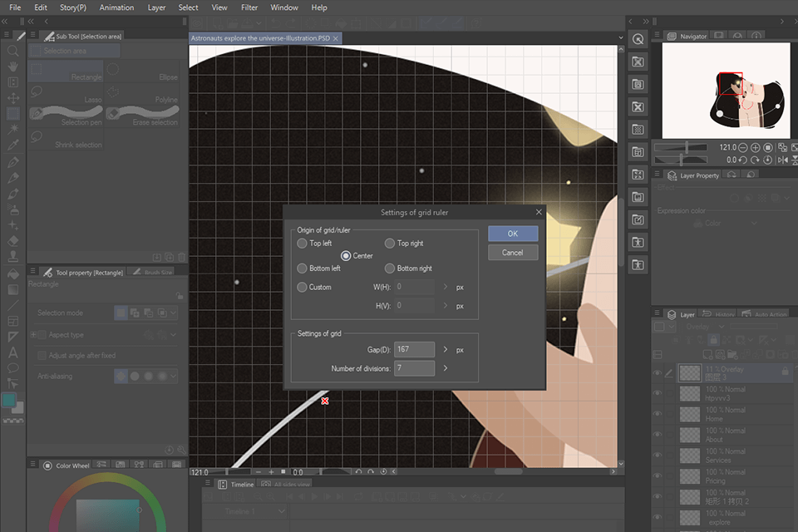Choose the Bottom right grid origin option

pyautogui.click(x=389, y=268)
